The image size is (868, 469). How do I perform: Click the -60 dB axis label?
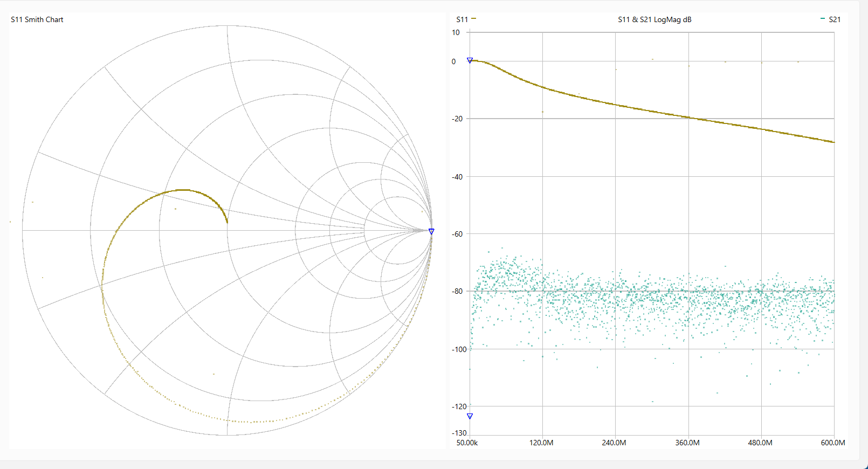coord(457,234)
